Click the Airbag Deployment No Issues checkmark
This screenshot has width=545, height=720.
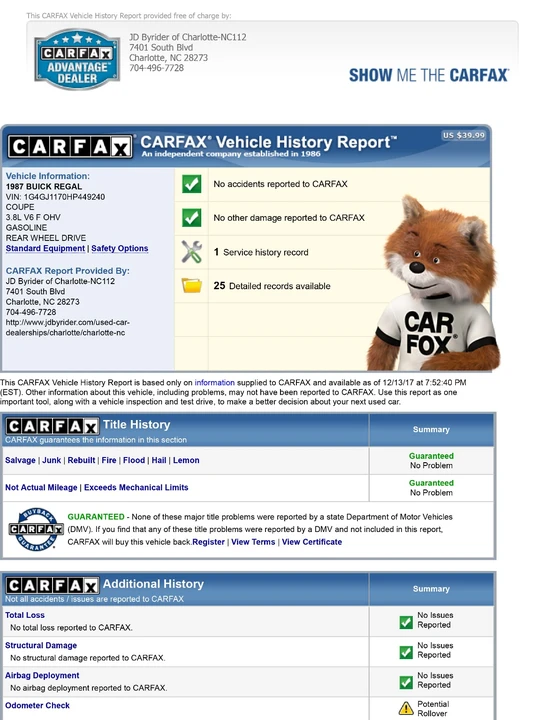(406, 682)
